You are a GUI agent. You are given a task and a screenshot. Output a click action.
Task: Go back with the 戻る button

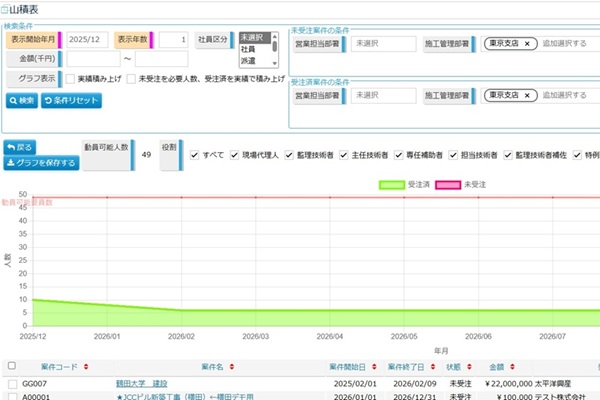pyautogui.click(x=22, y=146)
